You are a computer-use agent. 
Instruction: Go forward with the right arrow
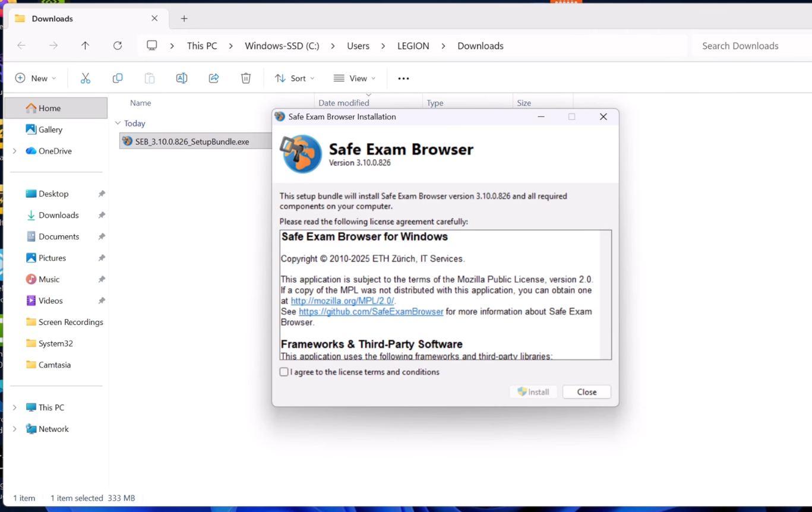(53, 46)
